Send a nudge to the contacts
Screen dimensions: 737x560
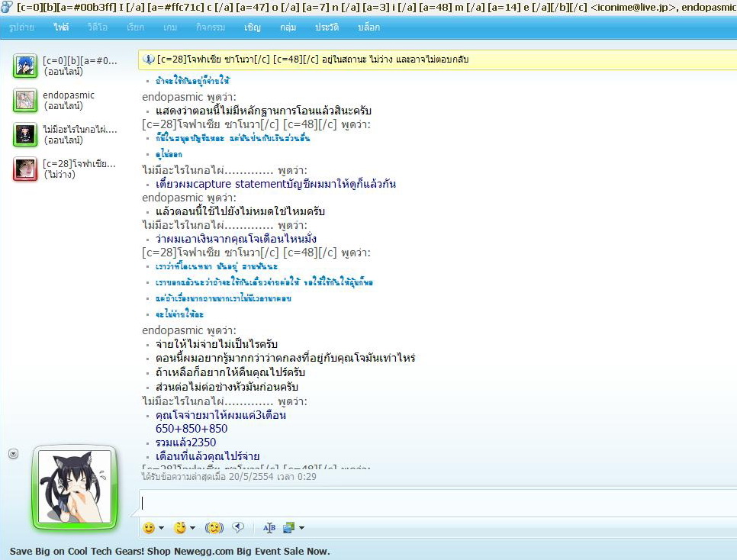[214, 528]
